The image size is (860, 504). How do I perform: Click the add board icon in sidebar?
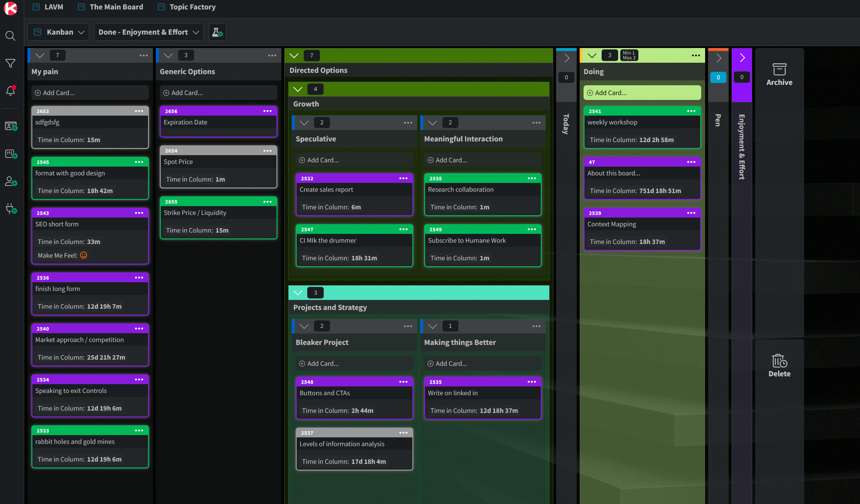[x=11, y=154]
